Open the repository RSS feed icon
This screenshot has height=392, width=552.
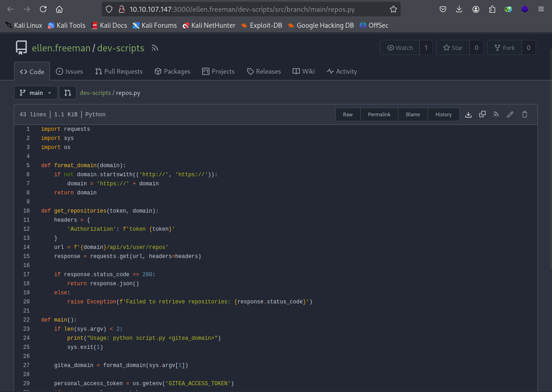[155, 48]
